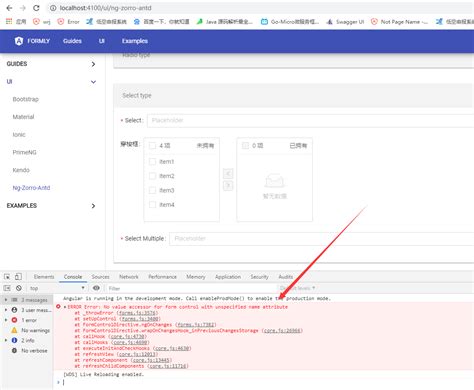Open the Select Multiple dropdown

point(321,239)
